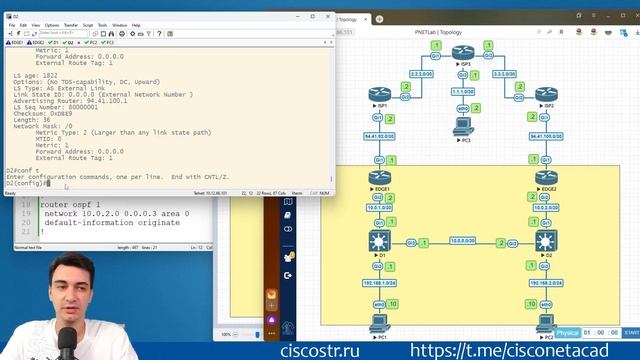Click the PNETLab sidebar logout icon
Image resolution: width=640 pixels, height=360 pixels.
coord(288,276)
